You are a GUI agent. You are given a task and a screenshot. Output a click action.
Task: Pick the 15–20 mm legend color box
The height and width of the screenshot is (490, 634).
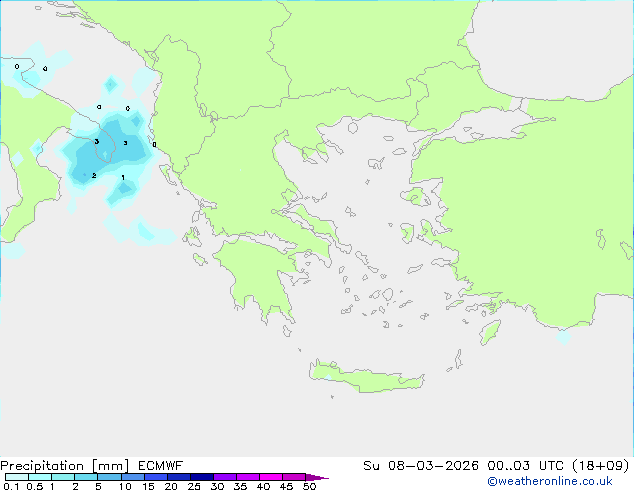(155, 477)
